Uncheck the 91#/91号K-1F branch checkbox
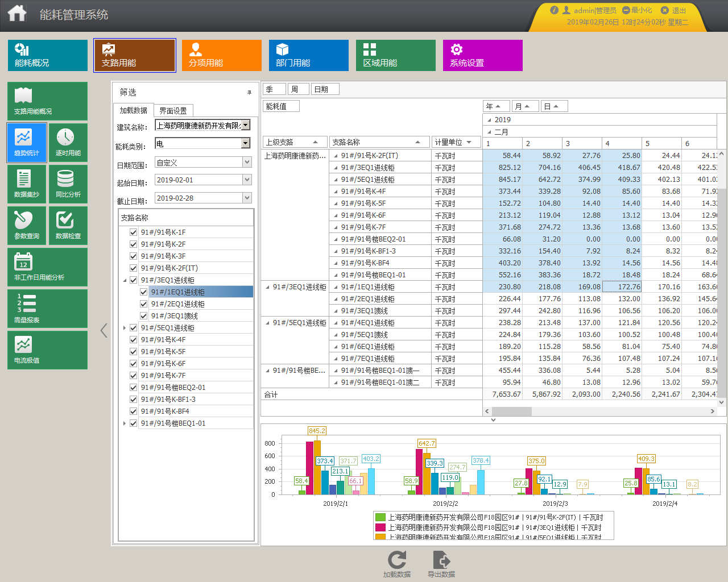 point(133,232)
